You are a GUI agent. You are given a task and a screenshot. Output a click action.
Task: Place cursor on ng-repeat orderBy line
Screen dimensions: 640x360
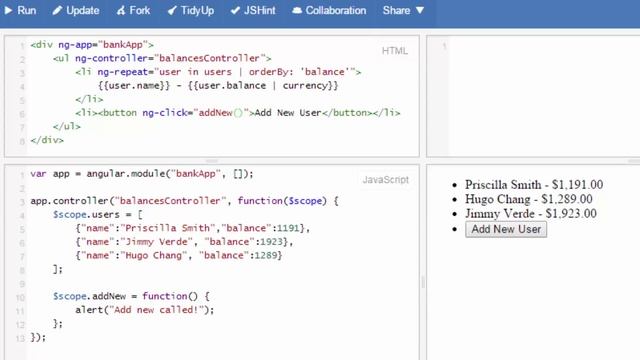click(218, 72)
